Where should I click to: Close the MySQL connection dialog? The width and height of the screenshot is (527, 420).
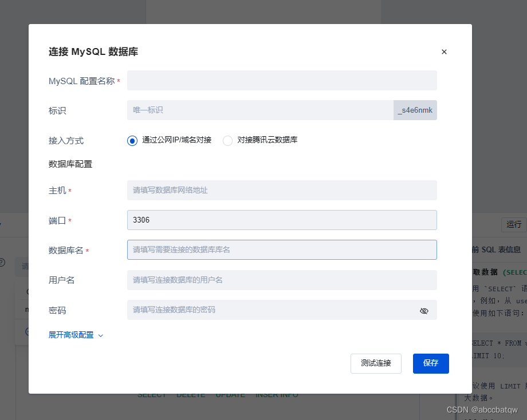click(x=444, y=51)
